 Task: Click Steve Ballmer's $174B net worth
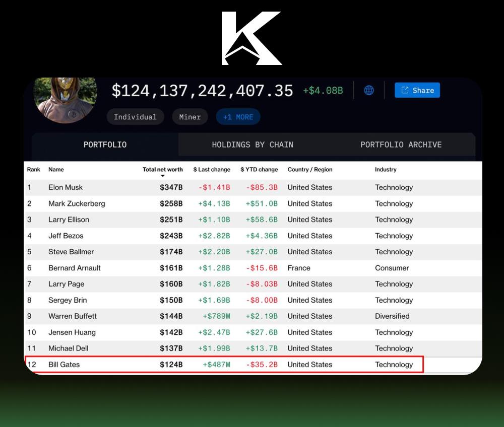pyautogui.click(x=171, y=252)
